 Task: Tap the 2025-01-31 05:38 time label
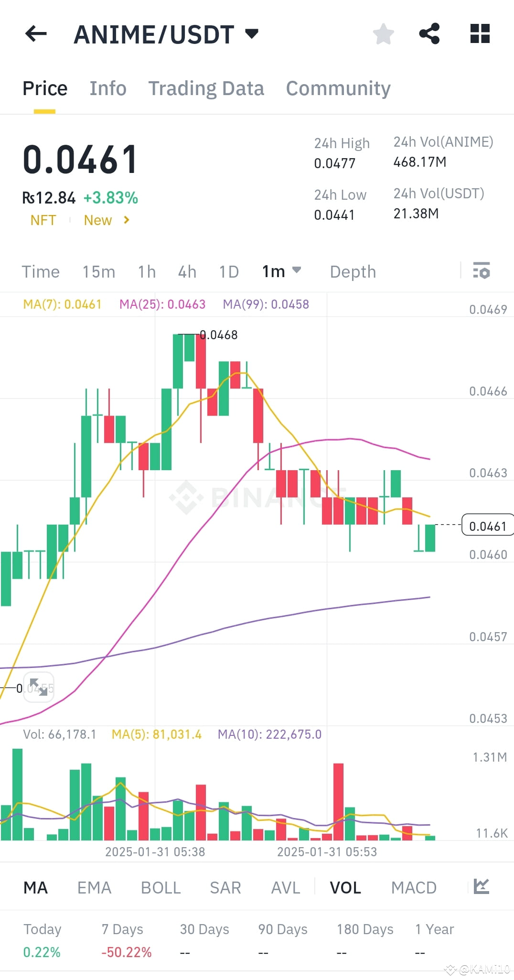(x=155, y=851)
